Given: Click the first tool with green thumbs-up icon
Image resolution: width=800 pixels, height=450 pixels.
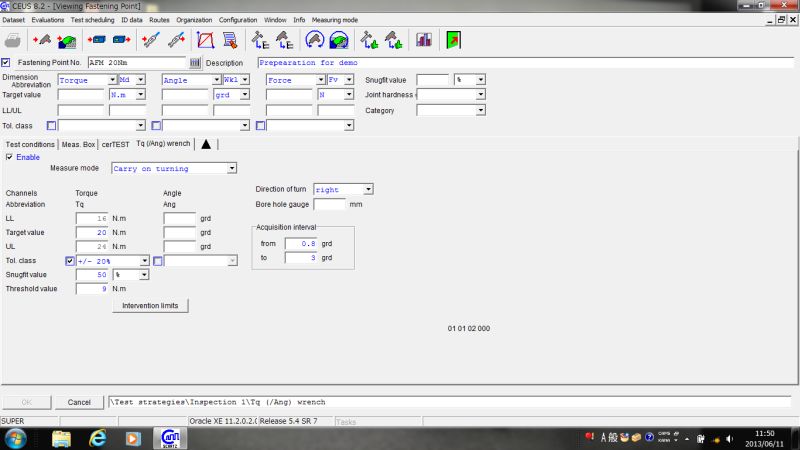Looking at the screenshot, I should [x=369, y=40].
